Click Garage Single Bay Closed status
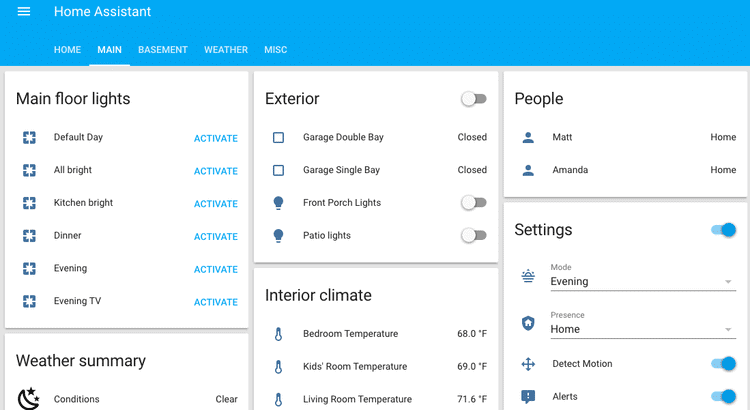This screenshot has width=750, height=410. click(472, 170)
